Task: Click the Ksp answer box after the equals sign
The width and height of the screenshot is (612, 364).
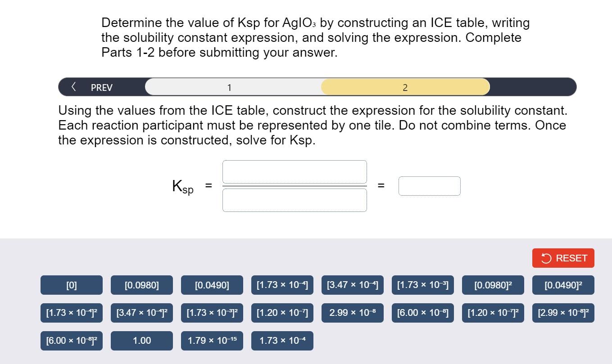Action: (429, 185)
